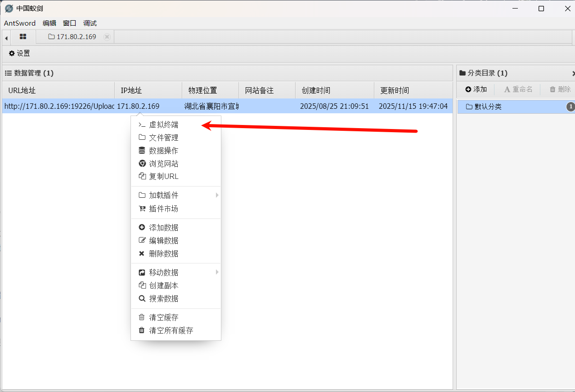The image size is (575, 392).
Task: Choose 编辑数据 in the context menu
Action: tap(176, 241)
